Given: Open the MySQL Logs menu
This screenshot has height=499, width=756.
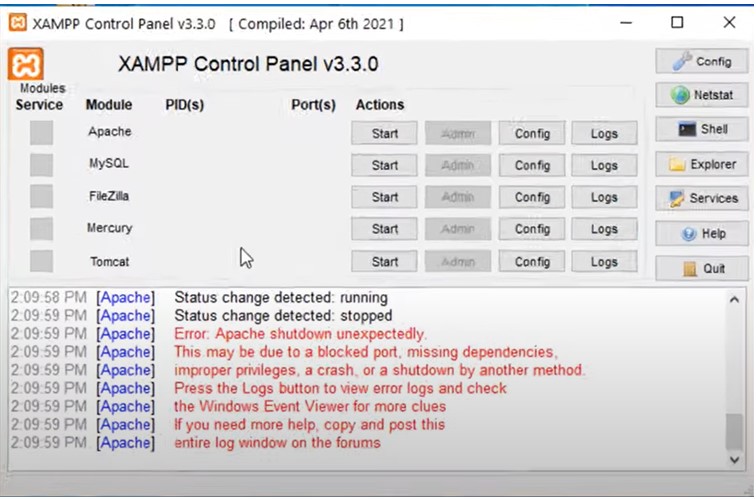Looking at the screenshot, I should (x=604, y=165).
